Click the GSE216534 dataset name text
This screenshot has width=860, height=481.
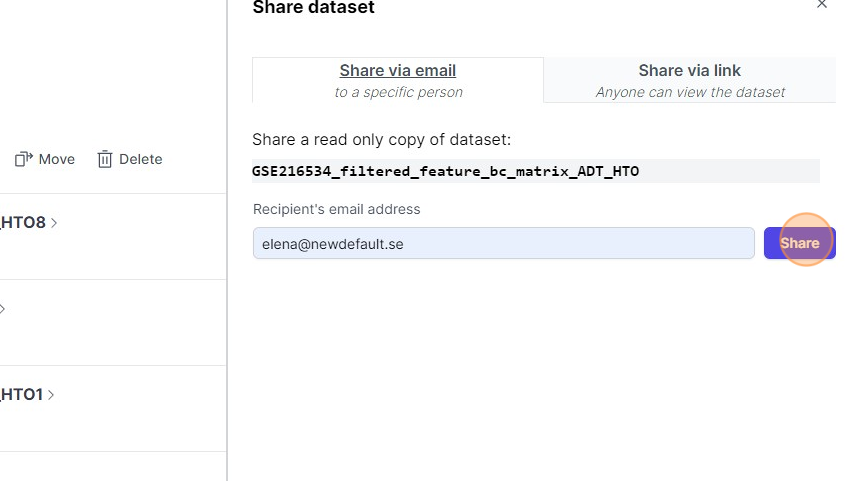pyautogui.click(x=445, y=171)
